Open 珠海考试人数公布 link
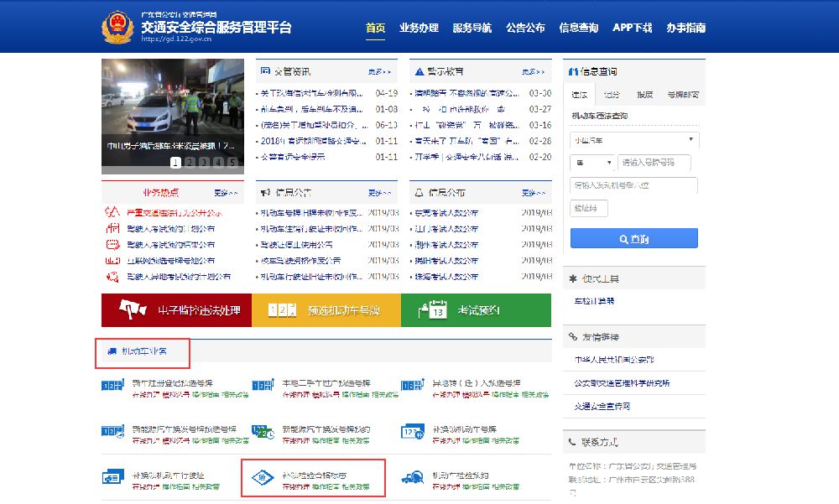Image resolution: width=839 pixels, height=504 pixels. (446, 277)
